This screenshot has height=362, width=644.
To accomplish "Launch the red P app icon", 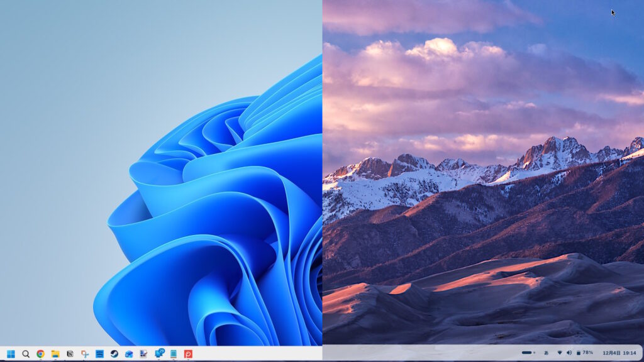I will click(188, 354).
